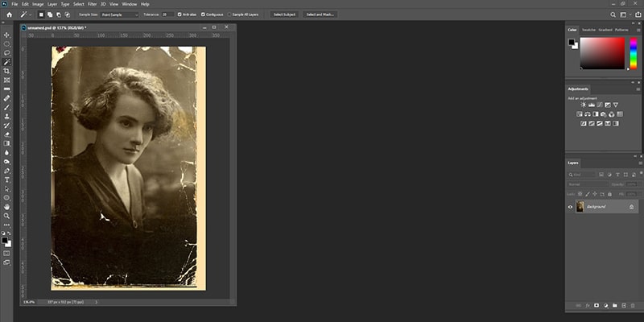The image size is (644, 322).
Task: Select the Clone Stamp tool
Action: point(6,117)
